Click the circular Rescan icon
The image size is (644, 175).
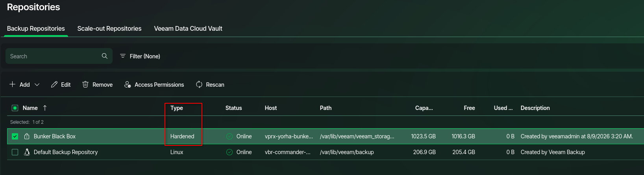pyautogui.click(x=199, y=84)
